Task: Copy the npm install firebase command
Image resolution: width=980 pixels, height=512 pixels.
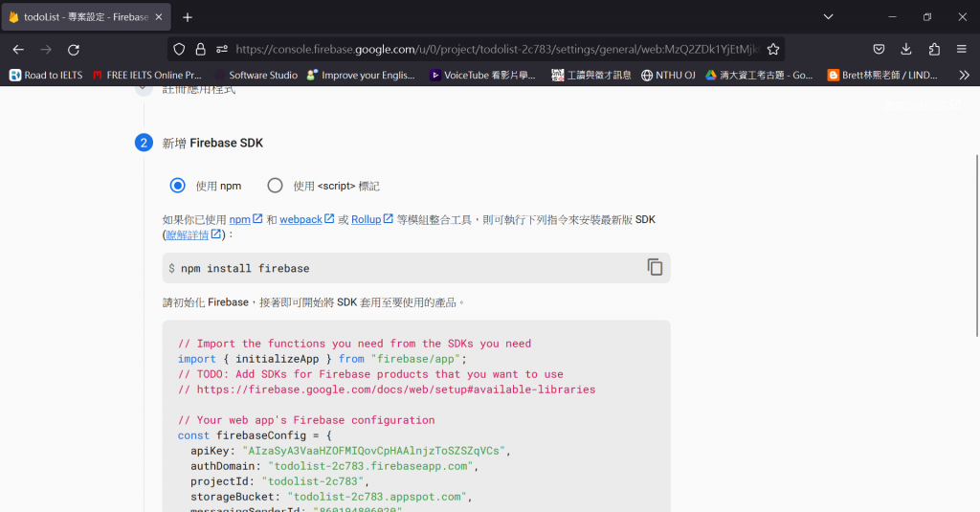Action: pos(655,268)
